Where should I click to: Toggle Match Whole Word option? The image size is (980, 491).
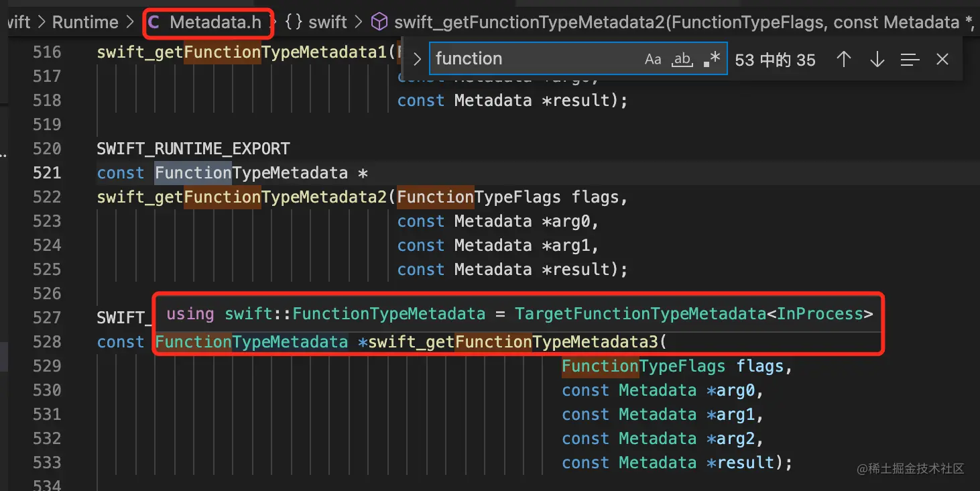coord(682,59)
